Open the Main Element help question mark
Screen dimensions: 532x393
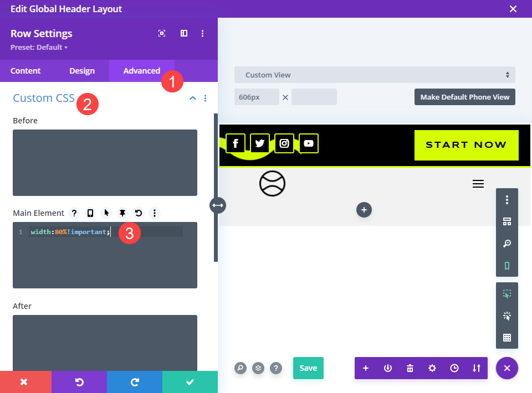click(74, 213)
